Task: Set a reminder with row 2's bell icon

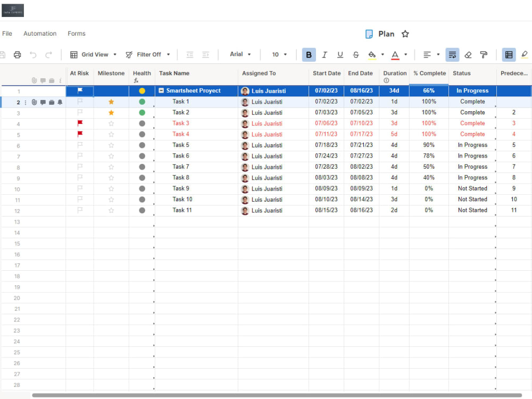Action: click(60, 102)
